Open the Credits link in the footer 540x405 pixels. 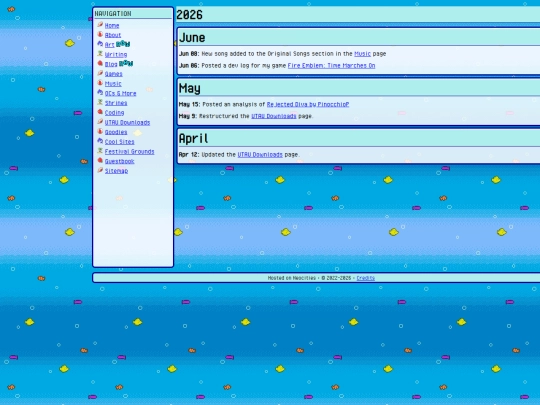(x=365, y=278)
